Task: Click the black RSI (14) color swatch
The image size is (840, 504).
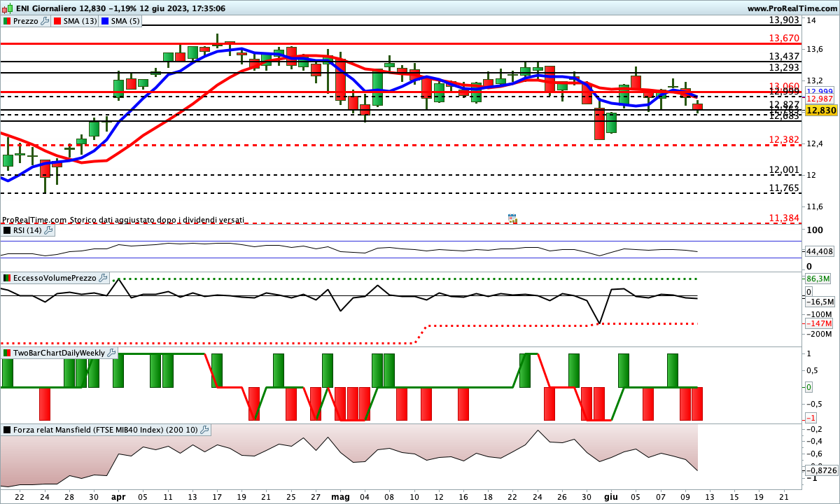Action: coord(7,230)
